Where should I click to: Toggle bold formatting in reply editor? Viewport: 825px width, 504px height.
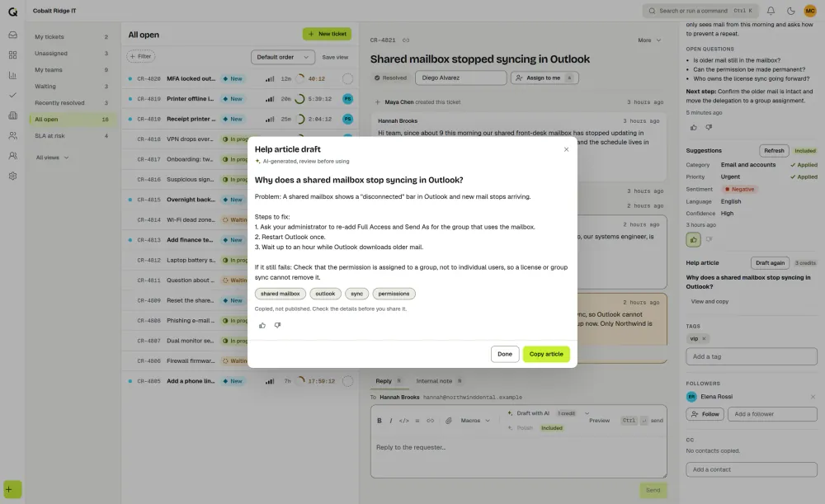tap(379, 421)
